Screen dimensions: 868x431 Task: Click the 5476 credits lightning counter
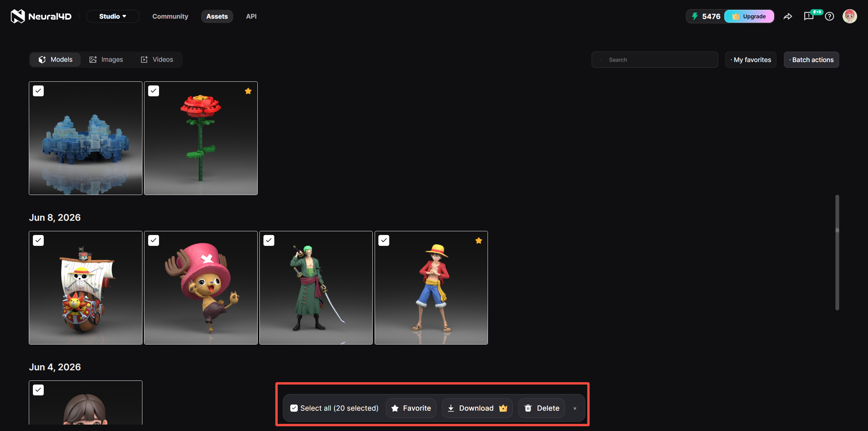coord(706,16)
